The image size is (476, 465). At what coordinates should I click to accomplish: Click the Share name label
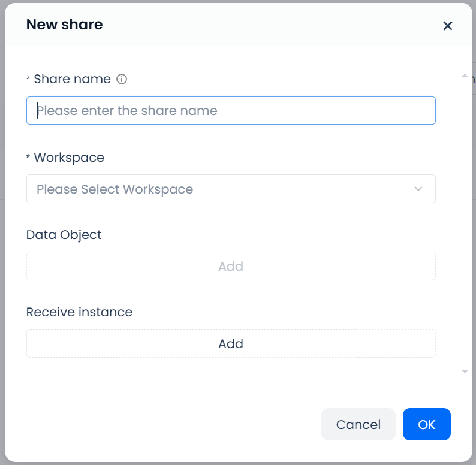[72, 79]
